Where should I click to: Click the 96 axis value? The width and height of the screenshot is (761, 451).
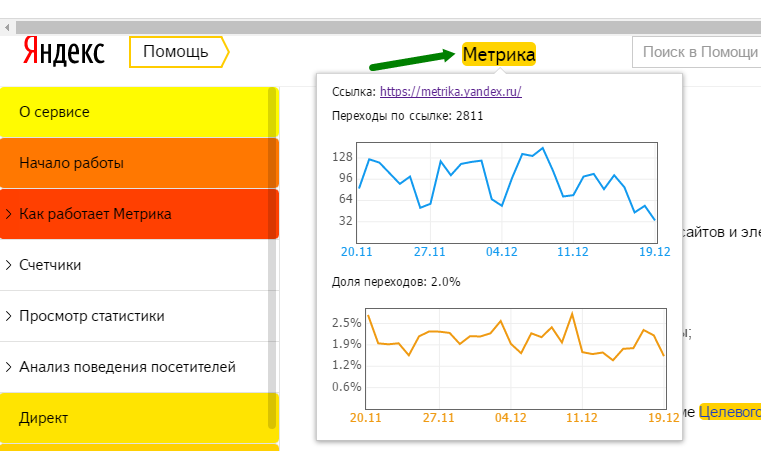(346, 178)
